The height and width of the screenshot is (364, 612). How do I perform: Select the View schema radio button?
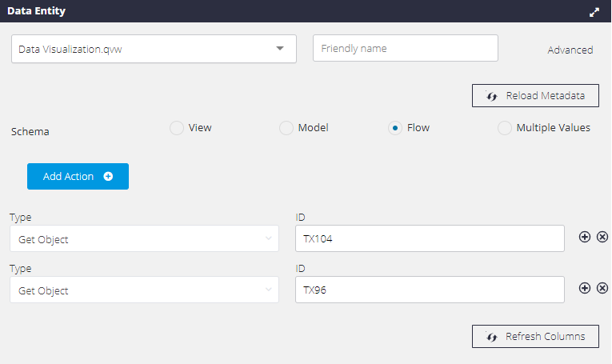pos(177,128)
